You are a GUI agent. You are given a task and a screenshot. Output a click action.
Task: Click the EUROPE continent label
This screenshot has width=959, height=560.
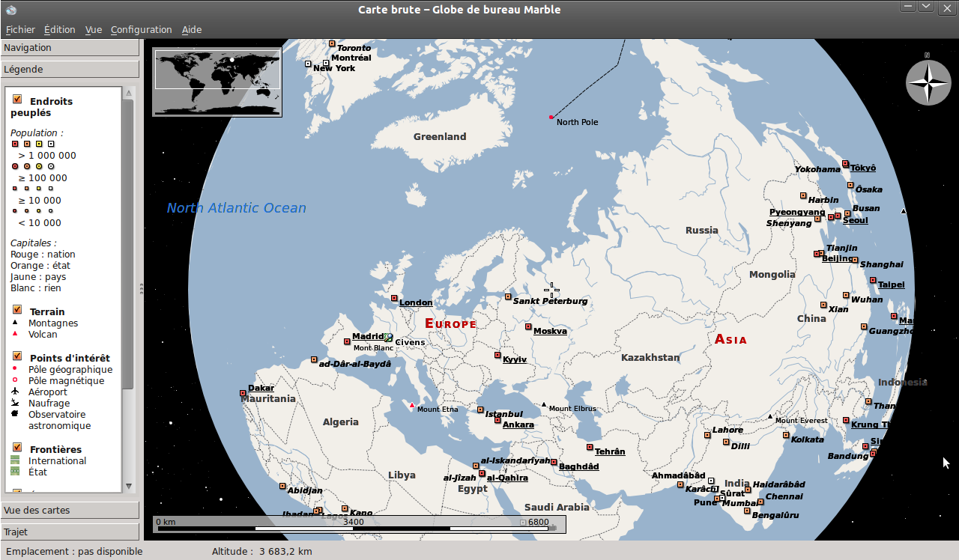click(x=450, y=323)
